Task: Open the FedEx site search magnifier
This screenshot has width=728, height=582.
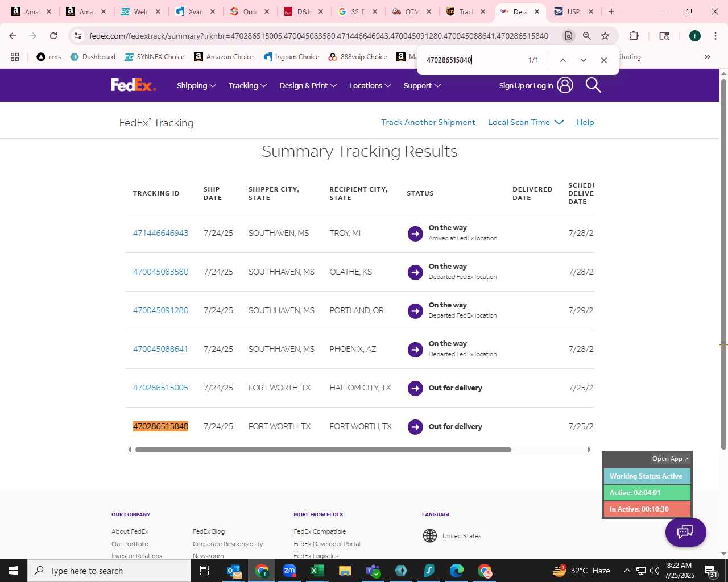Action: (x=593, y=85)
